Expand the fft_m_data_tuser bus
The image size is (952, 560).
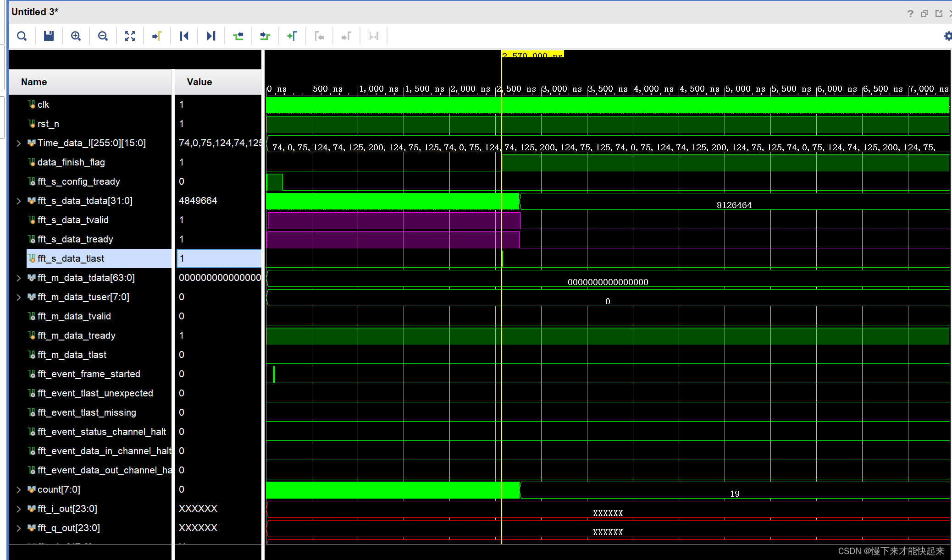pos(18,297)
